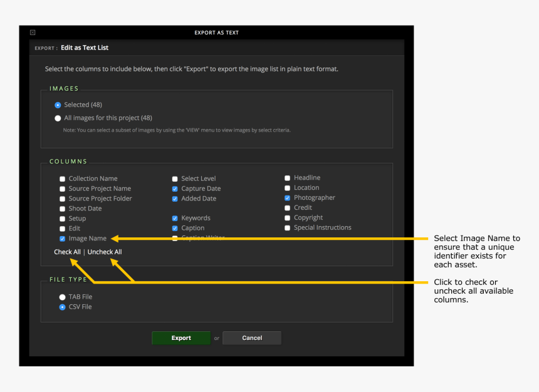The height and width of the screenshot is (392, 539).
Task: Select TAB File as file type
Action: (62, 297)
